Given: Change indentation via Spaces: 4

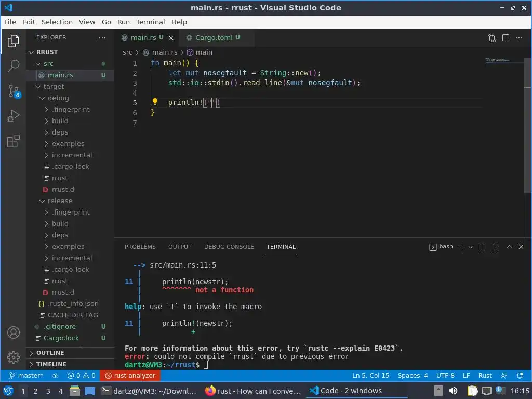Looking at the screenshot, I should [413, 376].
